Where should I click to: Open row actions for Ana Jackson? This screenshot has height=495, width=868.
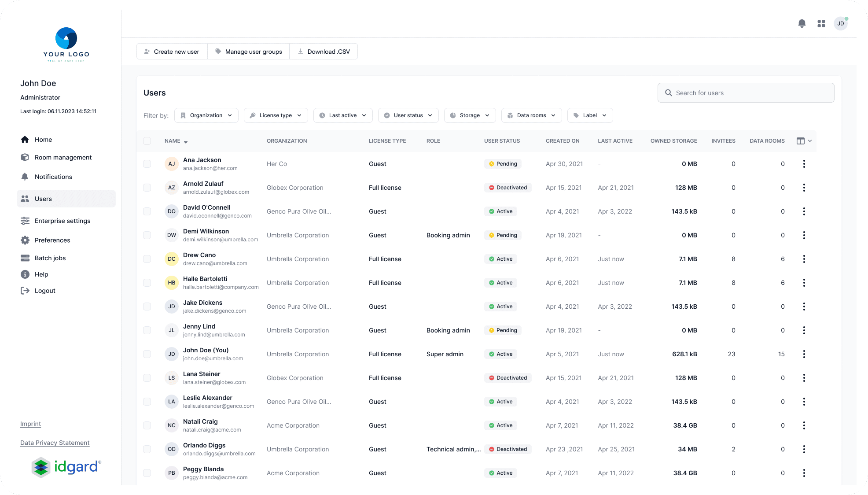point(804,164)
